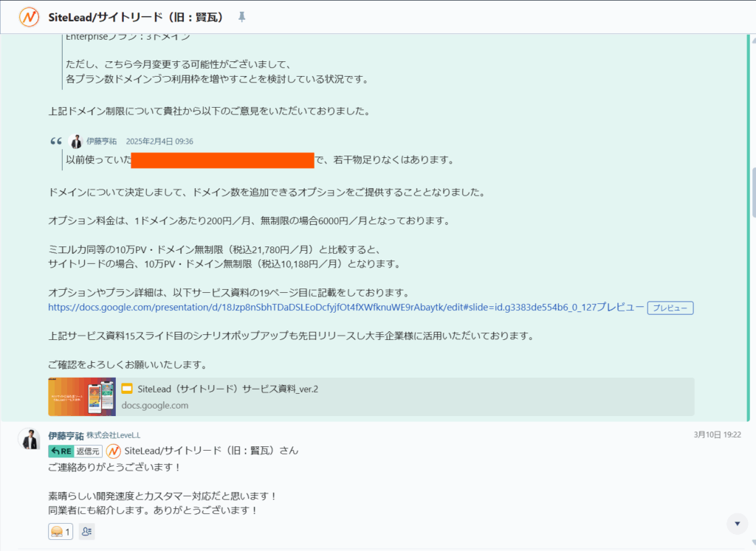Click the quotation mark icon of the quoted message

coord(56,141)
